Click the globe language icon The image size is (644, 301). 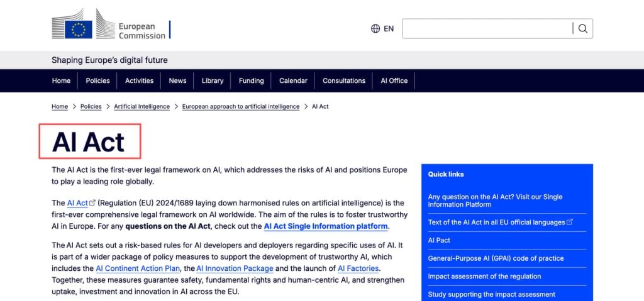click(x=375, y=28)
